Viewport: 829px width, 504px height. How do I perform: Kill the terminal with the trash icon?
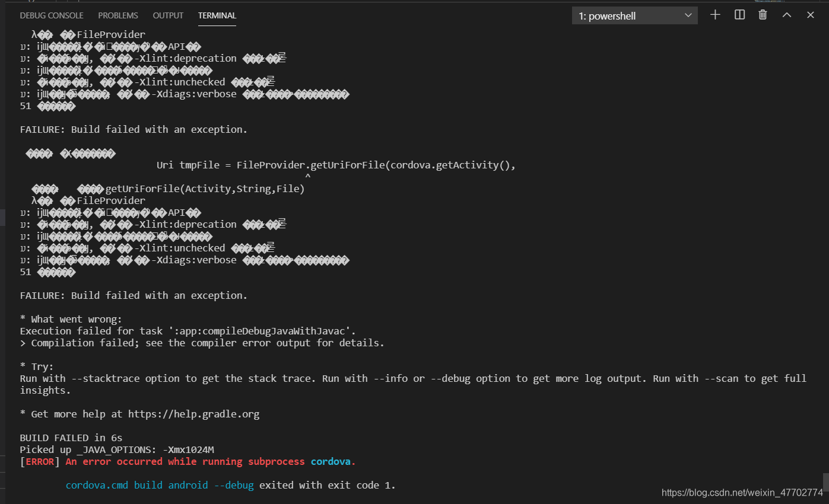pos(763,15)
